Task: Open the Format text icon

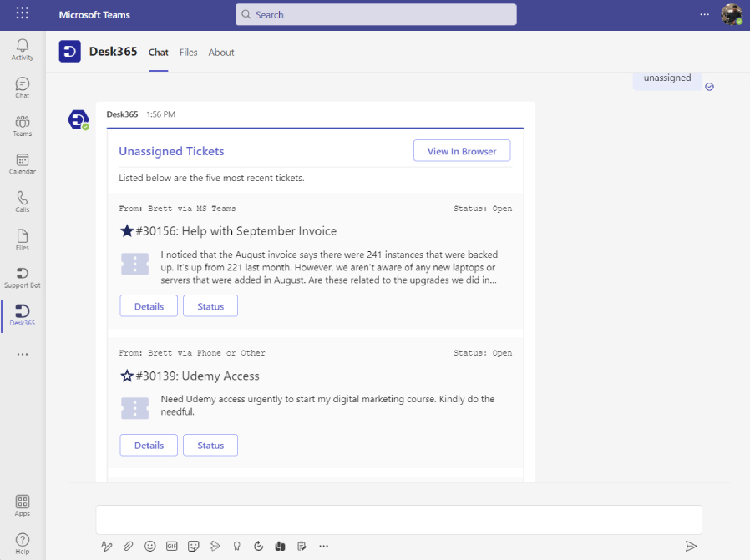Action: pyautogui.click(x=107, y=546)
